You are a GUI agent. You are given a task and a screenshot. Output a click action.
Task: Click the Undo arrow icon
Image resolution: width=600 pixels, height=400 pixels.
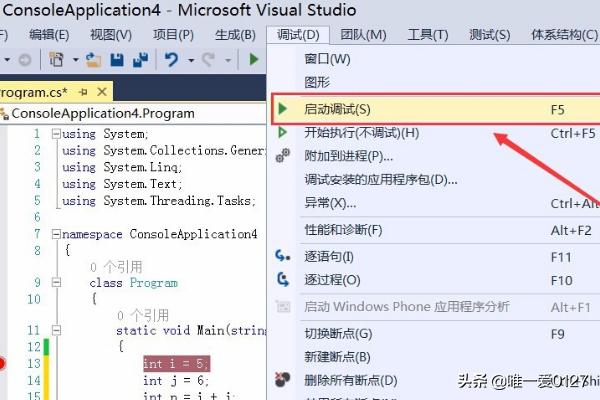click(x=171, y=60)
